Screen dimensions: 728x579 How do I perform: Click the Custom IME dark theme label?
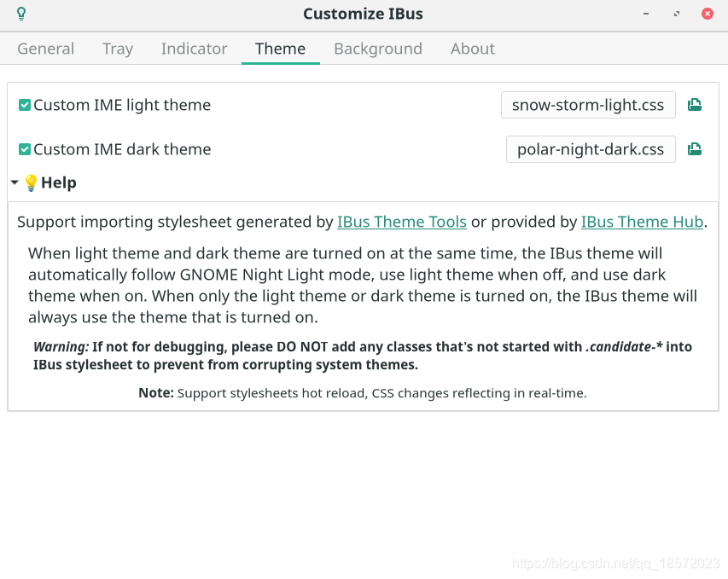tap(122, 149)
